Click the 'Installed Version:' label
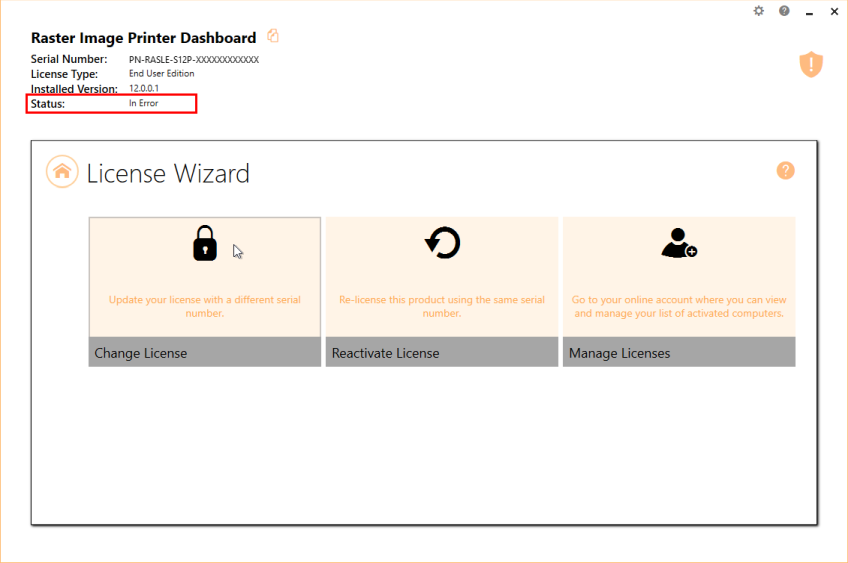This screenshot has width=848, height=563. [x=74, y=89]
